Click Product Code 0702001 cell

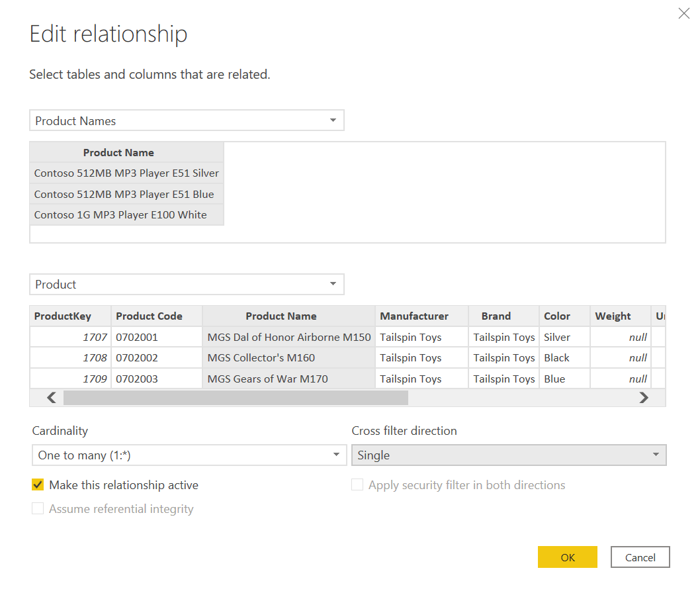click(x=157, y=337)
